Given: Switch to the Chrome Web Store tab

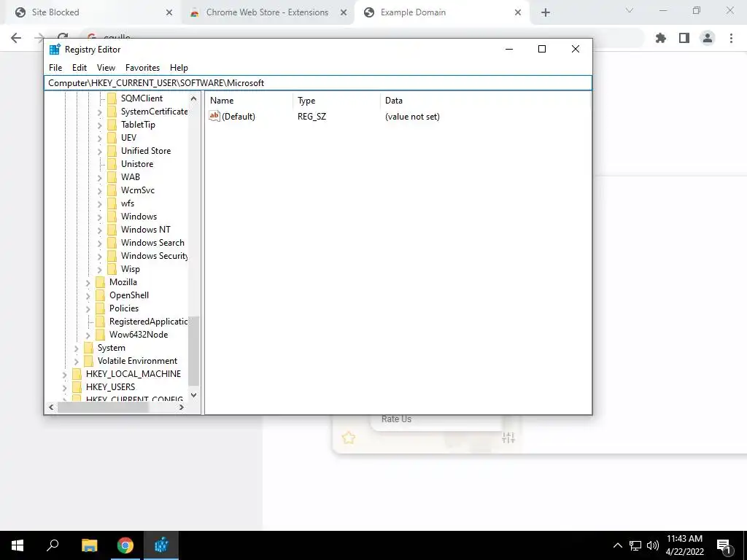Looking at the screenshot, I should (x=267, y=12).
